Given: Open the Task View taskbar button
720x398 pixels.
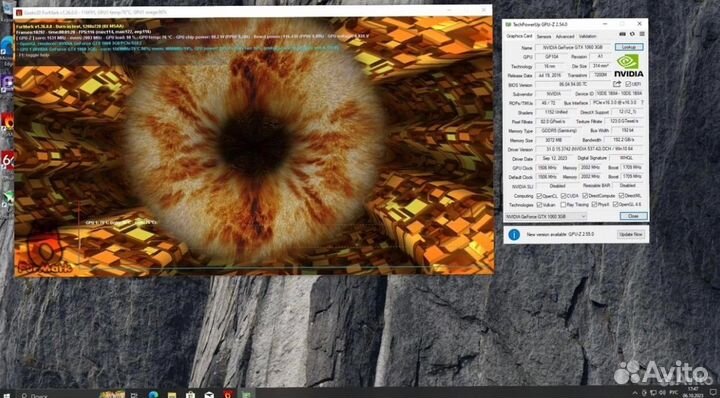Looking at the screenshot, I should pyautogui.click(x=134, y=394).
